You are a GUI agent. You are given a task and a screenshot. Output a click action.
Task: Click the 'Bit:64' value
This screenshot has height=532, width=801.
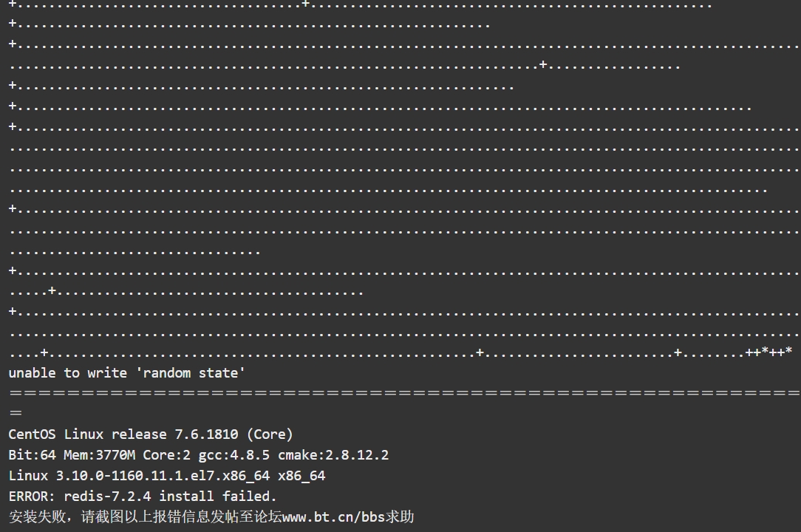point(33,455)
